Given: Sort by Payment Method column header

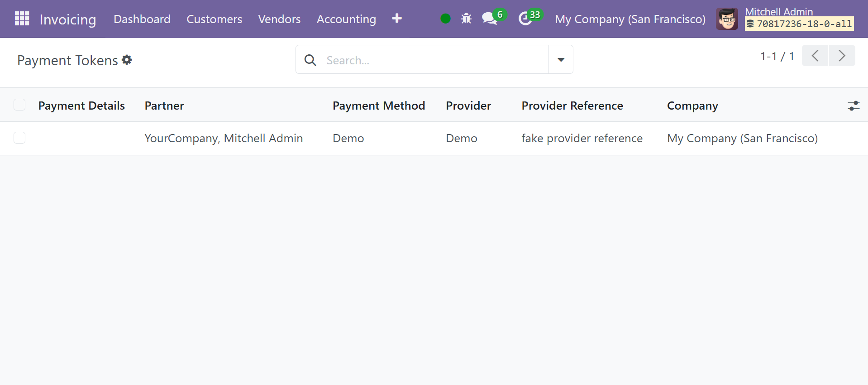Looking at the screenshot, I should [x=379, y=106].
